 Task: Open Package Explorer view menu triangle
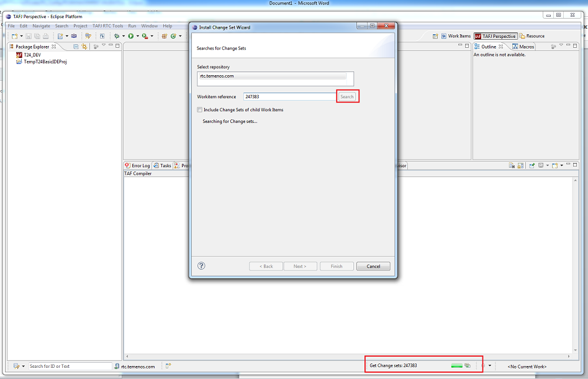click(x=103, y=47)
